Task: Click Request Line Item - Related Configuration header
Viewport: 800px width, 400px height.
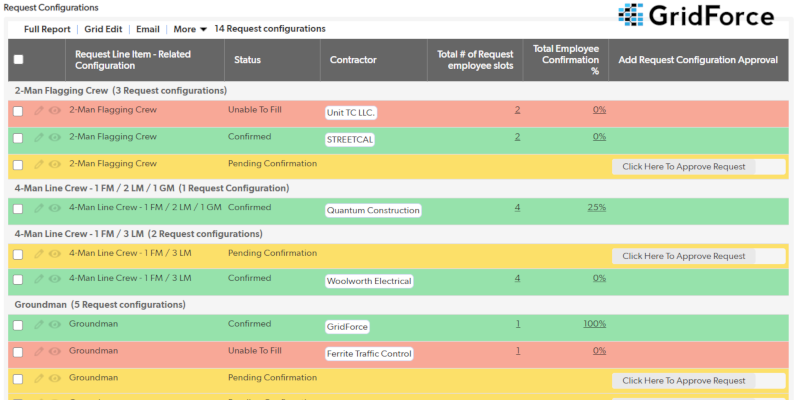Action: pos(133,60)
